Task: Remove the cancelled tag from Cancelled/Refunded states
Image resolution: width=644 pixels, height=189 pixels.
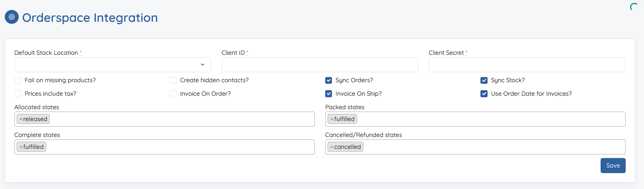Action: tap(332, 147)
